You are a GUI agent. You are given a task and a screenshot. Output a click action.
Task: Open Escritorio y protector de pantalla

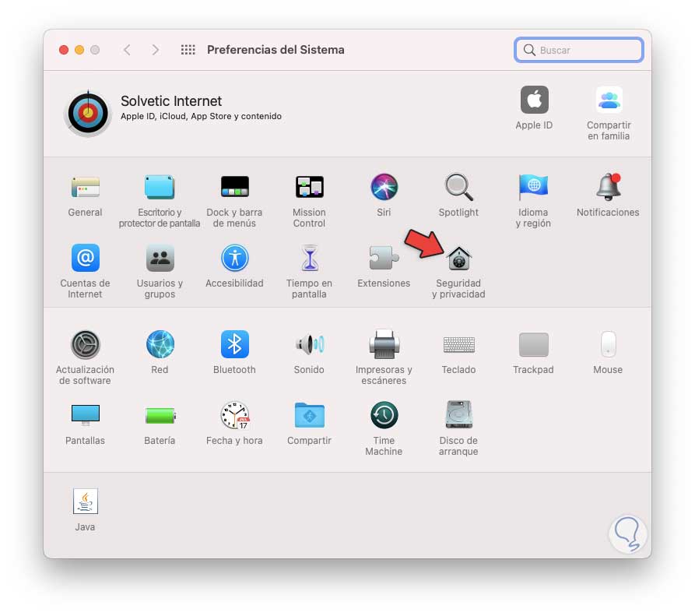tap(160, 187)
